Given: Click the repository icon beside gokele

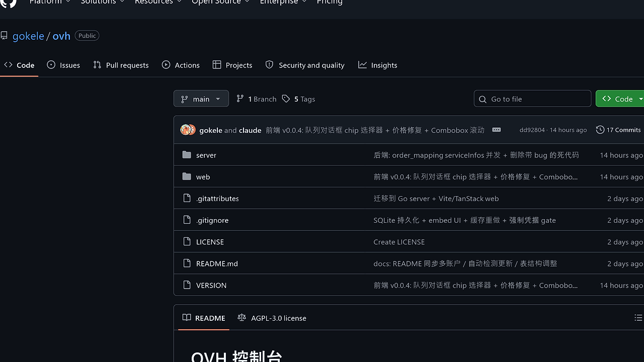Looking at the screenshot, I should pos(4,36).
